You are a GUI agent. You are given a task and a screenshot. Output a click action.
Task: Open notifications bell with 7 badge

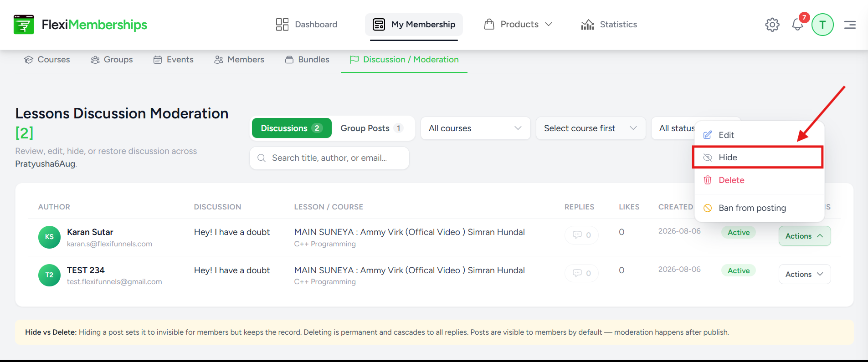click(x=797, y=25)
